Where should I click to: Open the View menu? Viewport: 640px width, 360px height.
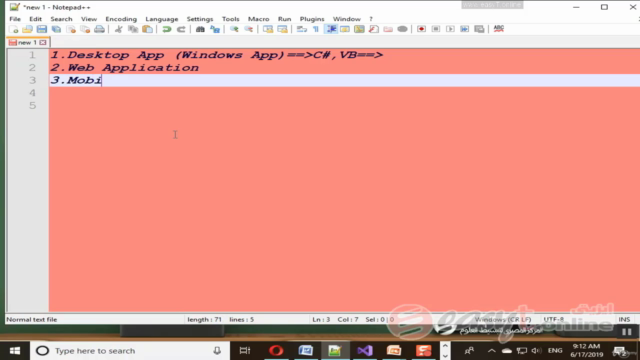89,19
